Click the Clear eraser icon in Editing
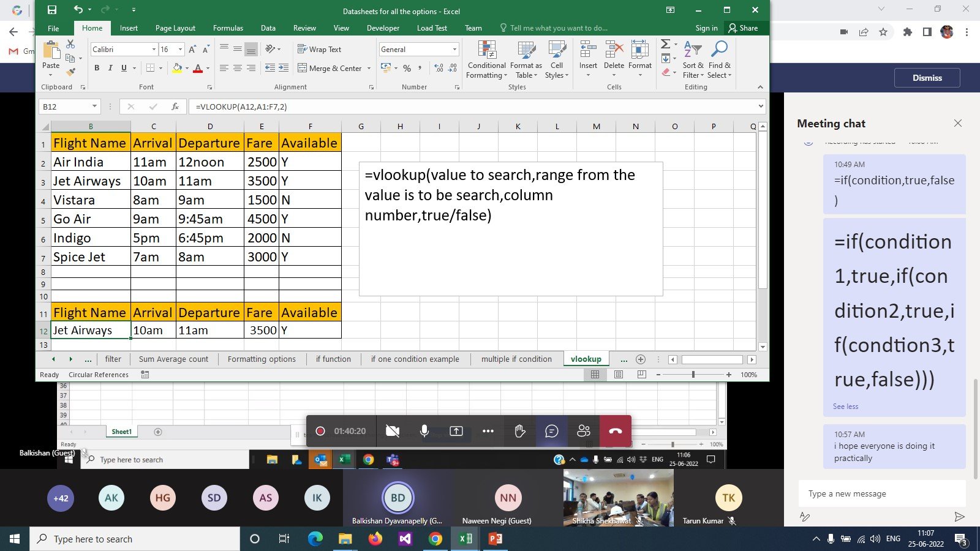Screen dimensions: 980x551 click(666, 72)
